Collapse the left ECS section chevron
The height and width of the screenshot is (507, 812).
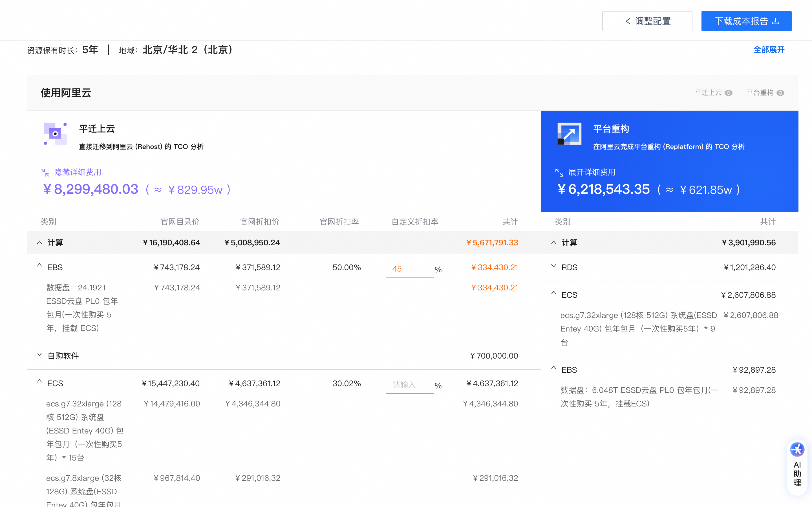[39, 382]
